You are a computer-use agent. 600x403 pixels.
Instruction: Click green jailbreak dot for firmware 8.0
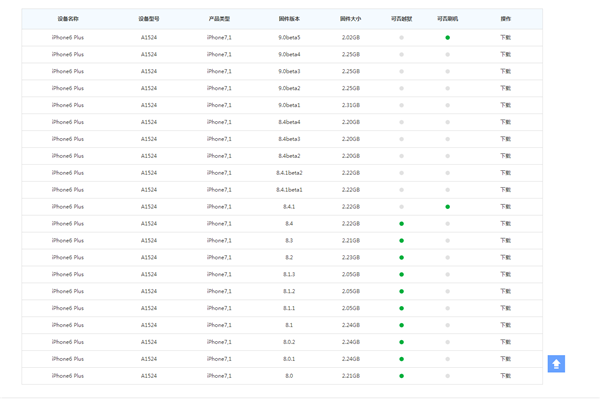tap(401, 376)
